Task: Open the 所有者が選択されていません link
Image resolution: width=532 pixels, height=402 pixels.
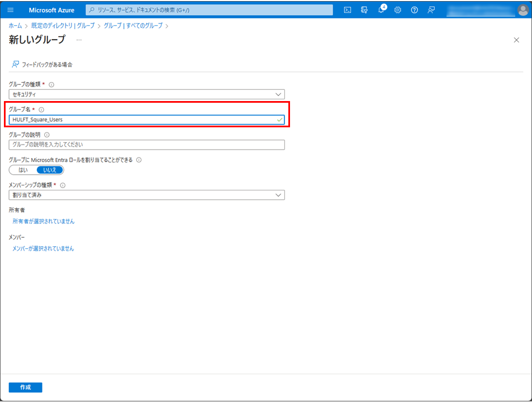Action: pyautogui.click(x=44, y=221)
